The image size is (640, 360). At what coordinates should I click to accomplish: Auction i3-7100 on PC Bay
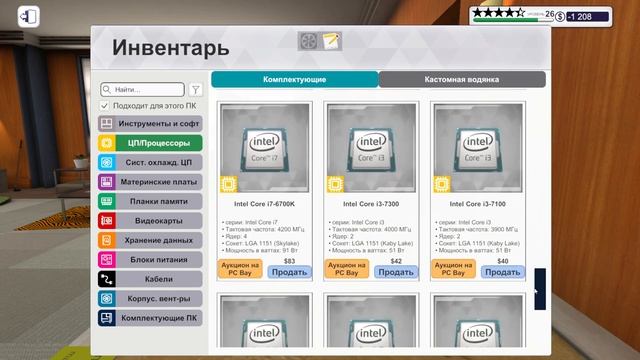[453, 269]
